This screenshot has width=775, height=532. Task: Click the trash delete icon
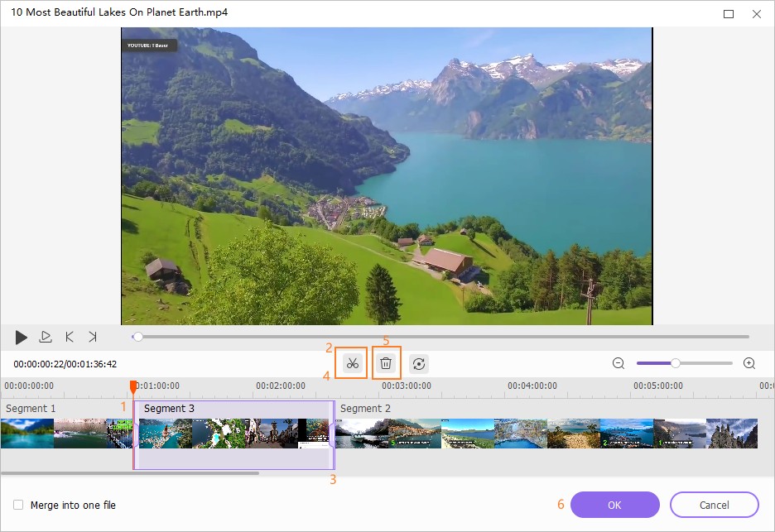pos(386,363)
